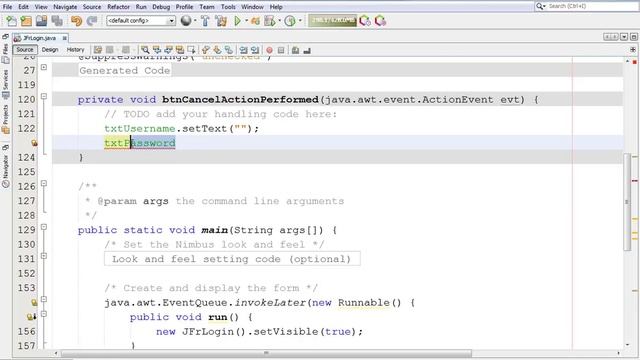Collapse btnCancelActionPerformed fold at line 120
Image resolution: width=640 pixels, height=360 pixels.
click(44, 97)
